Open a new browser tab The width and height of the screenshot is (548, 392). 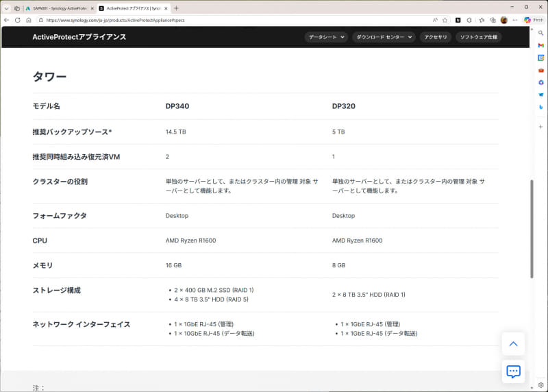tap(176, 8)
